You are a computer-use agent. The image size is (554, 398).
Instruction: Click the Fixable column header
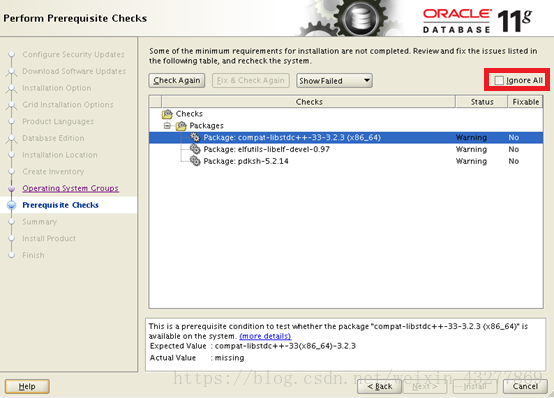pos(526,102)
